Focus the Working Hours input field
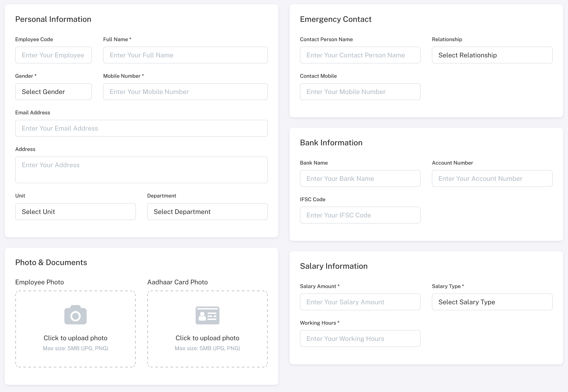The width and height of the screenshot is (568, 392). [x=360, y=339]
